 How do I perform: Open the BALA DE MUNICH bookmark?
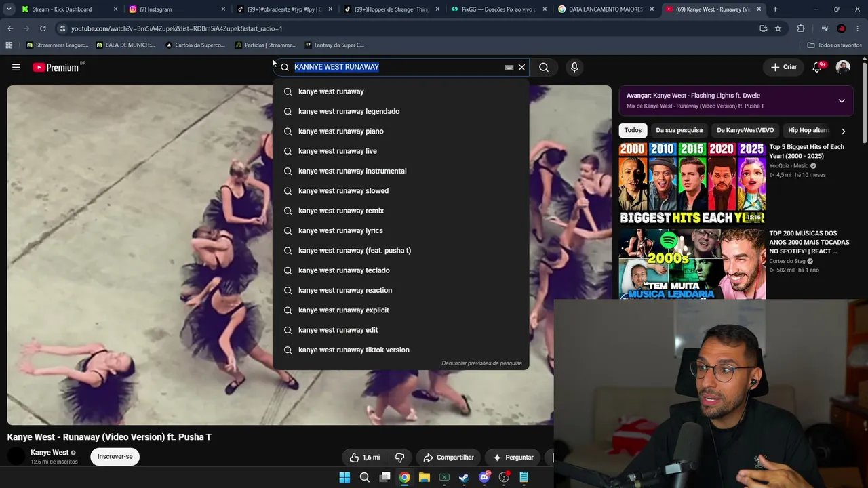(125, 45)
